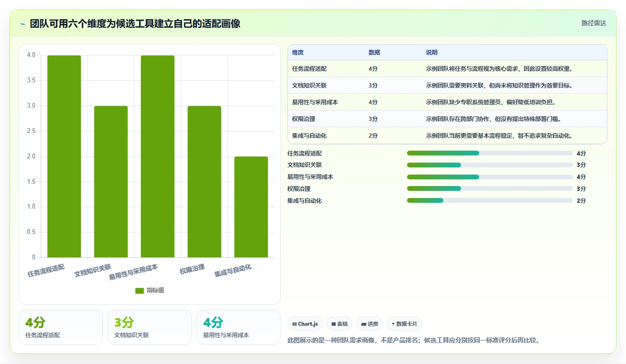Click the 任务流程适配 progress bar
Image resolution: width=626 pixels, height=364 pixels.
tap(490, 153)
